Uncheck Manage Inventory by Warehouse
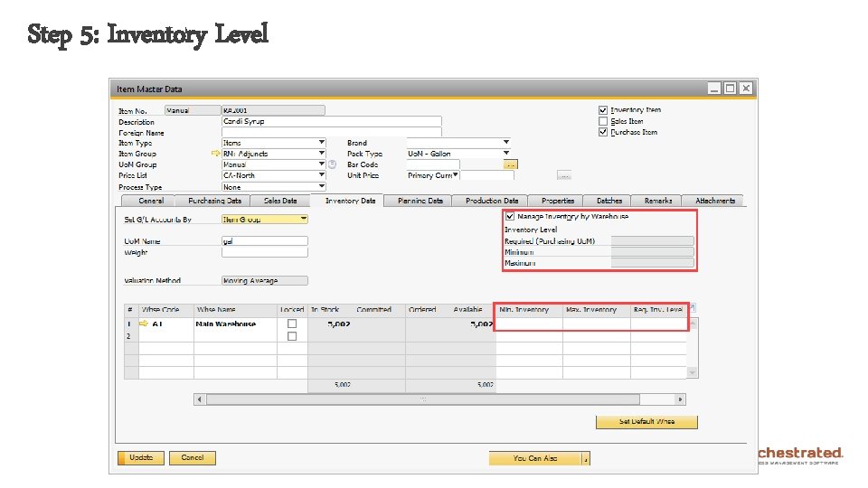This screenshot has height=488, width=868. 510,216
